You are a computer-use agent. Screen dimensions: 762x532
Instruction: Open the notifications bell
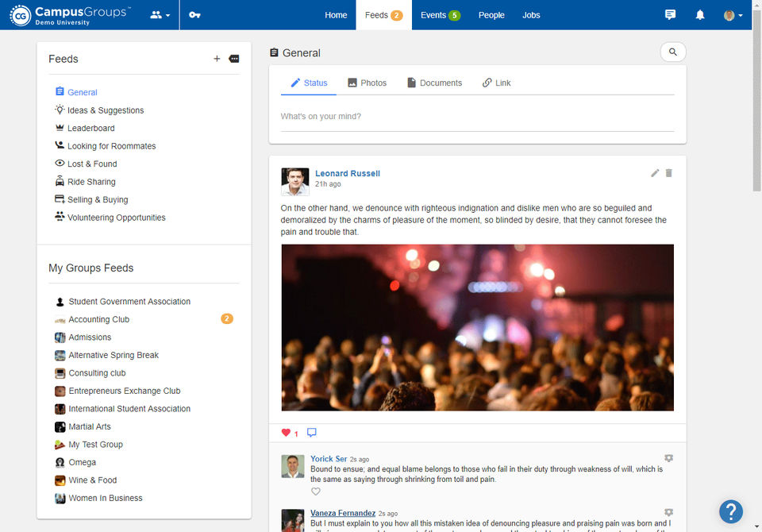coord(700,15)
